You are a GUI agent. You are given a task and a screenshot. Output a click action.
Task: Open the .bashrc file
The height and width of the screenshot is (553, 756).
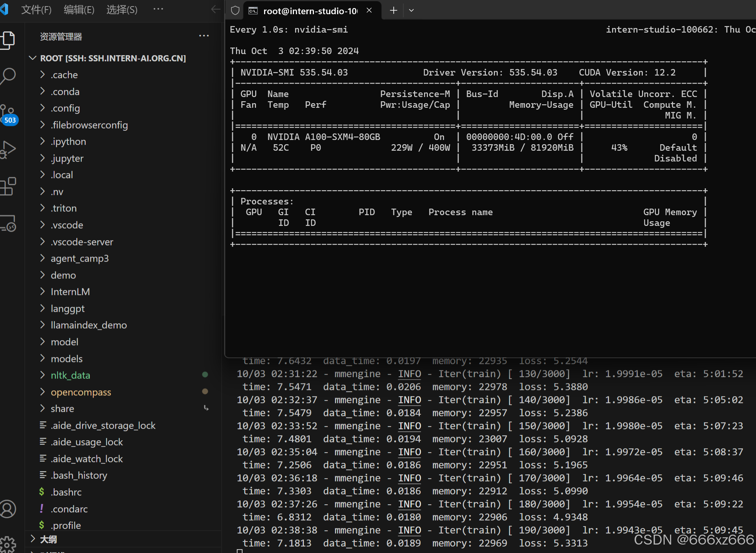point(66,492)
